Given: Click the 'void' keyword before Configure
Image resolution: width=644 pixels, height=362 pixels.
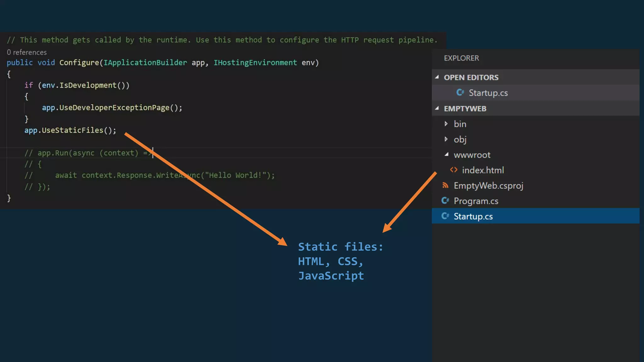Looking at the screenshot, I should click(46, 63).
